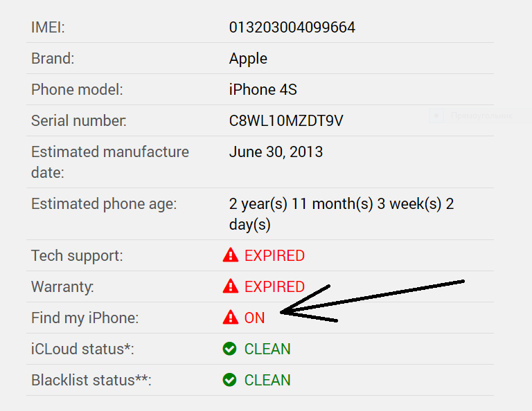Image resolution: width=532 pixels, height=411 pixels.
Task: Click the Find my iPhone label
Action: tap(85, 318)
